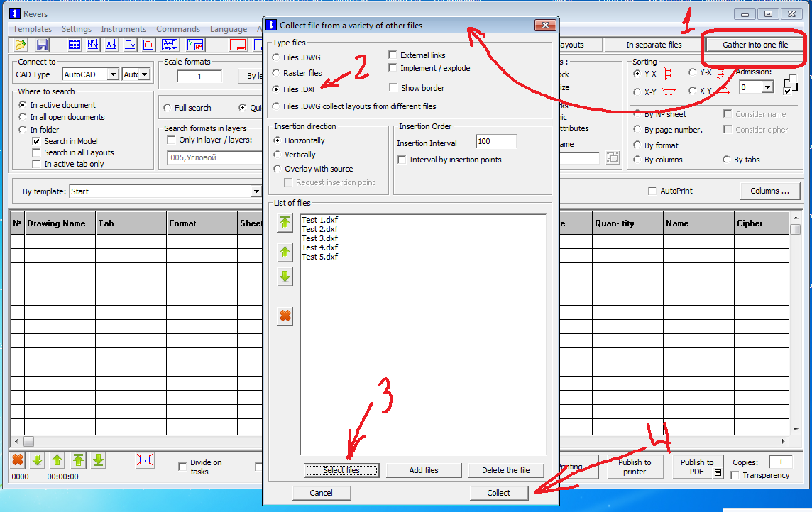
Task: Click Add files button
Action: coord(424,470)
